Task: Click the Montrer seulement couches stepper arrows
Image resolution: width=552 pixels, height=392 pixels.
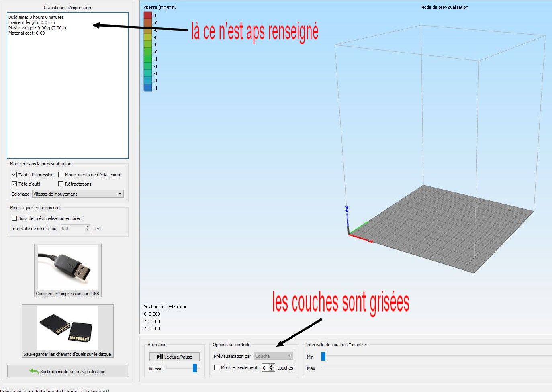Action: pos(272,367)
